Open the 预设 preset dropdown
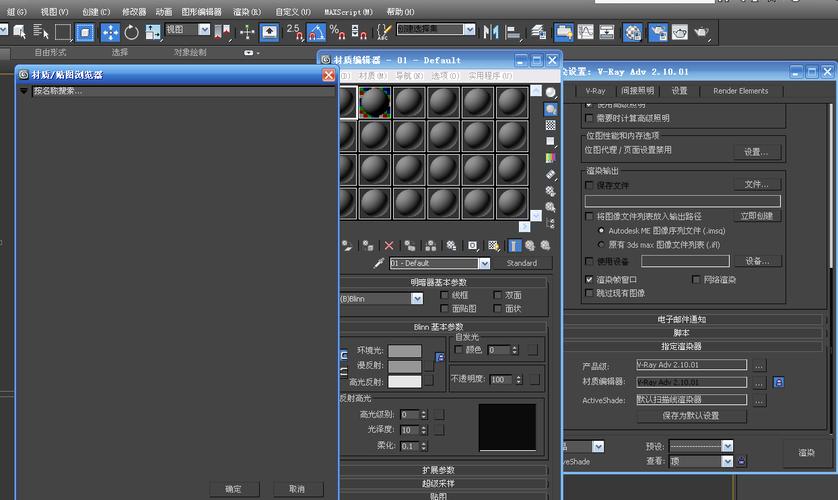 [x=727, y=446]
